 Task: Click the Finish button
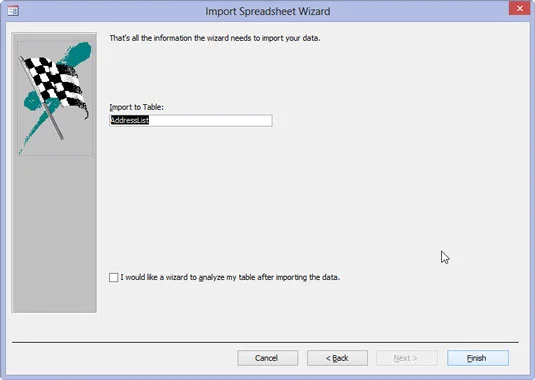pos(478,358)
